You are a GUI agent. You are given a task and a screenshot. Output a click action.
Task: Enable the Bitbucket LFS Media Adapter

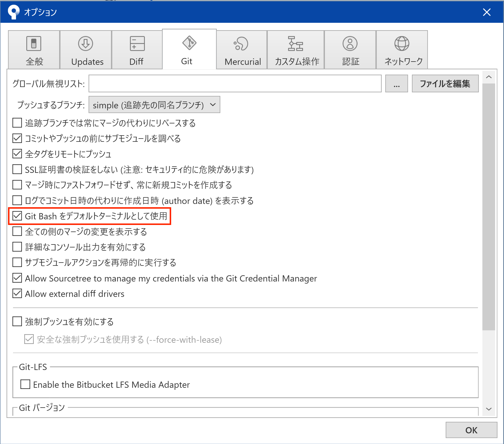pos(25,384)
